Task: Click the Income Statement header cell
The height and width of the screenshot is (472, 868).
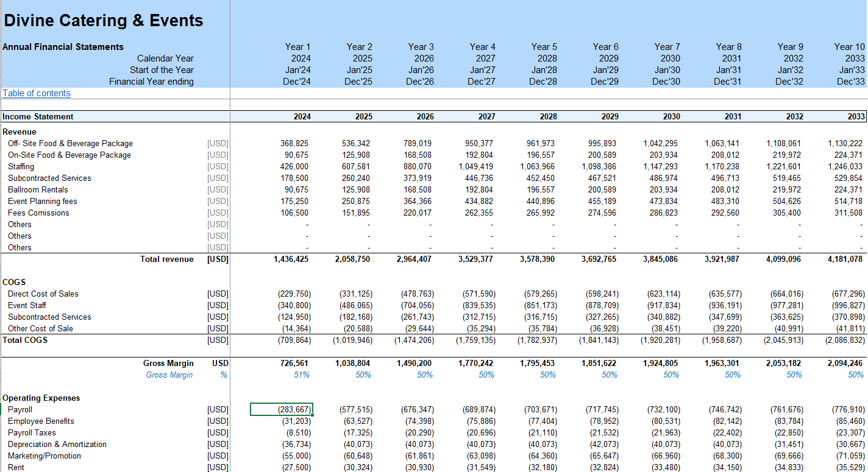Action: (38, 117)
